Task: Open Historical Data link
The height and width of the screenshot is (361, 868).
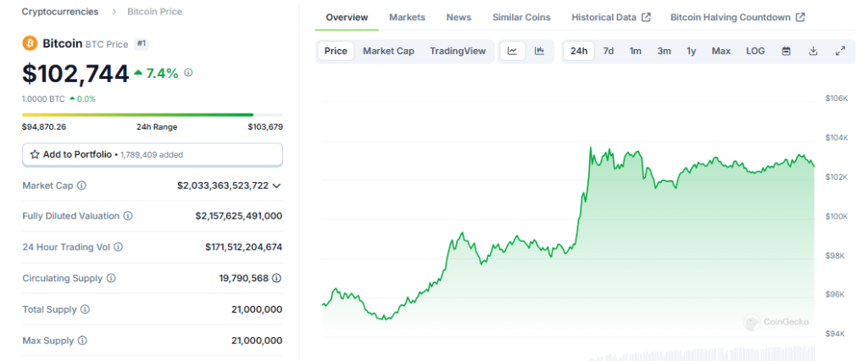Action: pyautogui.click(x=610, y=17)
